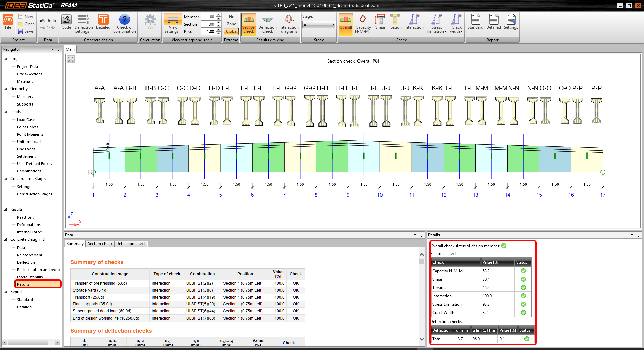Expand the Navigator panel dropdown arrow

click(52, 49)
